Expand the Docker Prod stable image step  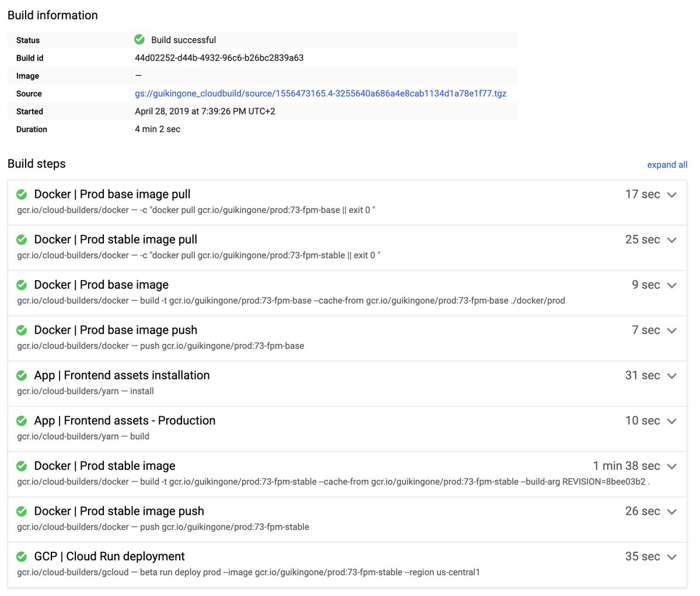pyautogui.click(x=671, y=466)
